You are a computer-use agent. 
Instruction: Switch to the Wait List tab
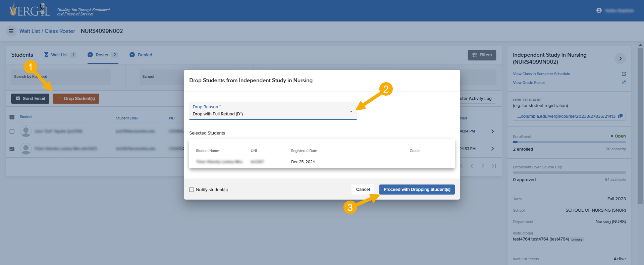click(x=60, y=55)
